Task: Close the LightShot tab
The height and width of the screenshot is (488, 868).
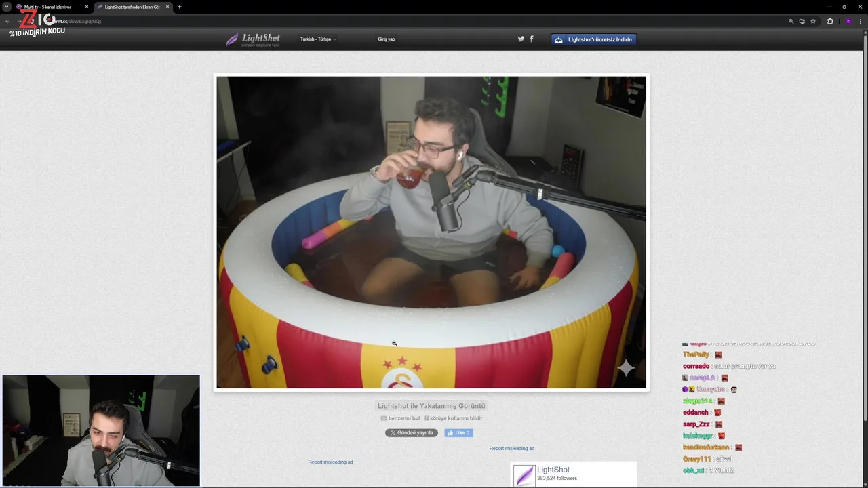Action: click(167, 7)
